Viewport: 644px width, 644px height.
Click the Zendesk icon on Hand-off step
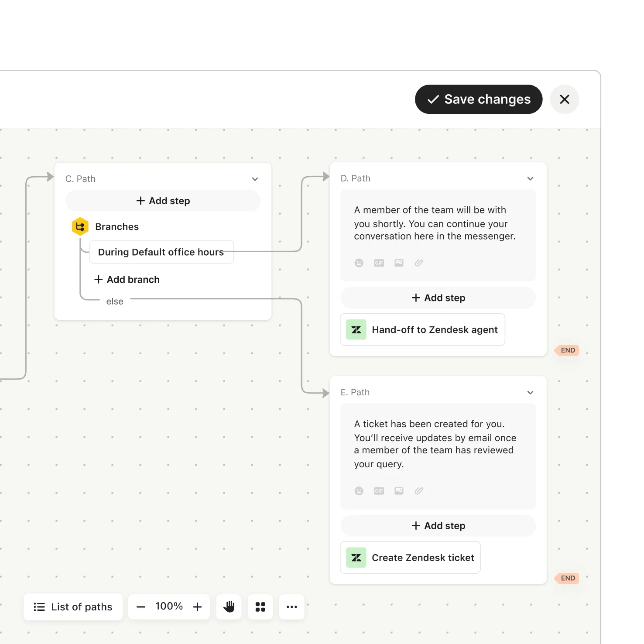[x=356, y=329]
